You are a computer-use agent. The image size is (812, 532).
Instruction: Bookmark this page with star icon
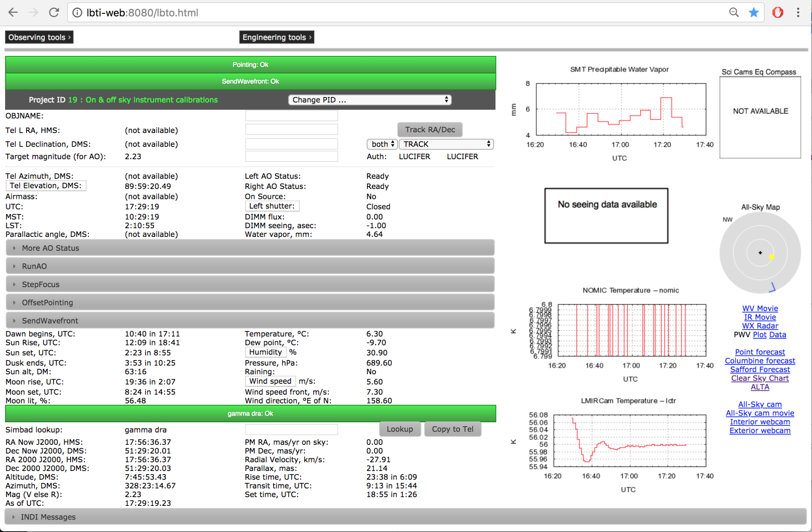click(754, 13)
